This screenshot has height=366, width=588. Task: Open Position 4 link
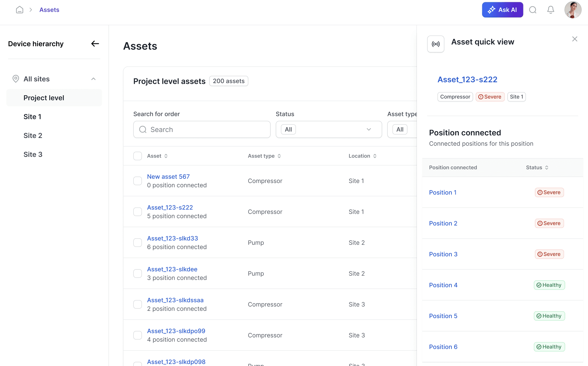tap(443, 285)
